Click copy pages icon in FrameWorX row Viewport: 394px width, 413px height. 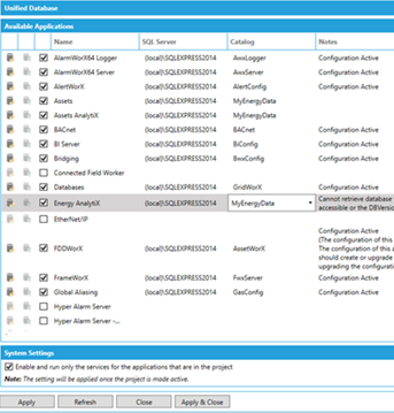point(27,278)
